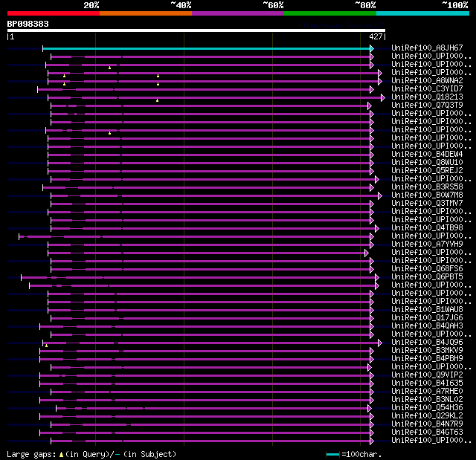Select the UniRef100_A7RHE0 label
Screen dimensions: 476x460
click(x=427, y=392)
